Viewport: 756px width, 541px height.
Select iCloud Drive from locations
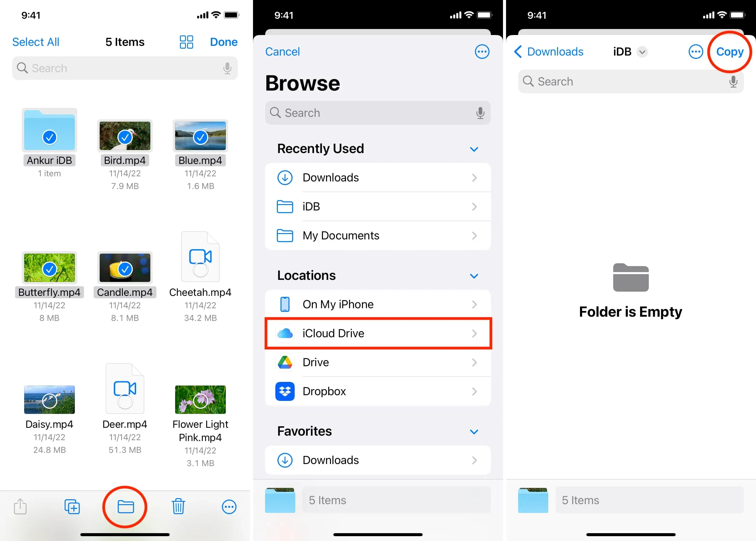point(378,334)
